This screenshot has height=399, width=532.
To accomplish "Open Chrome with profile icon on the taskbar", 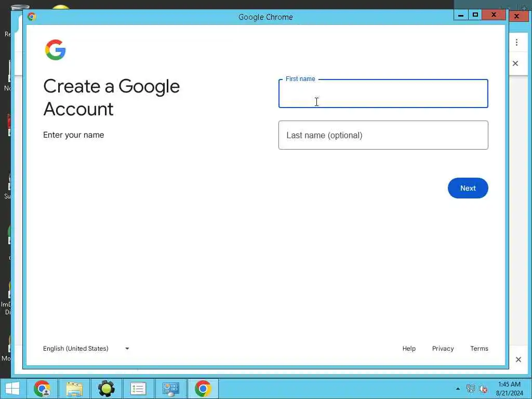I will point(42,389).
